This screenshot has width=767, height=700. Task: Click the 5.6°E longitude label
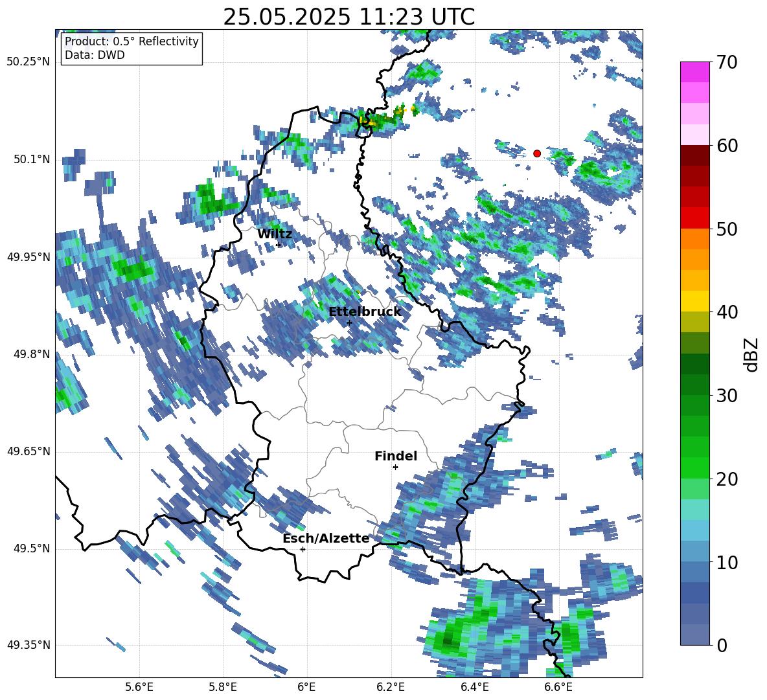(x=139, y=687)
